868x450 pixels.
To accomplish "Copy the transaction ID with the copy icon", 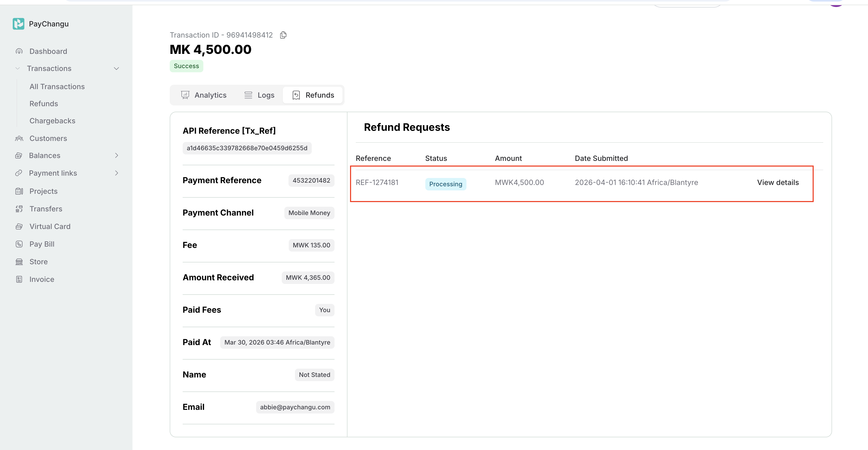I will tap(283, 35).
